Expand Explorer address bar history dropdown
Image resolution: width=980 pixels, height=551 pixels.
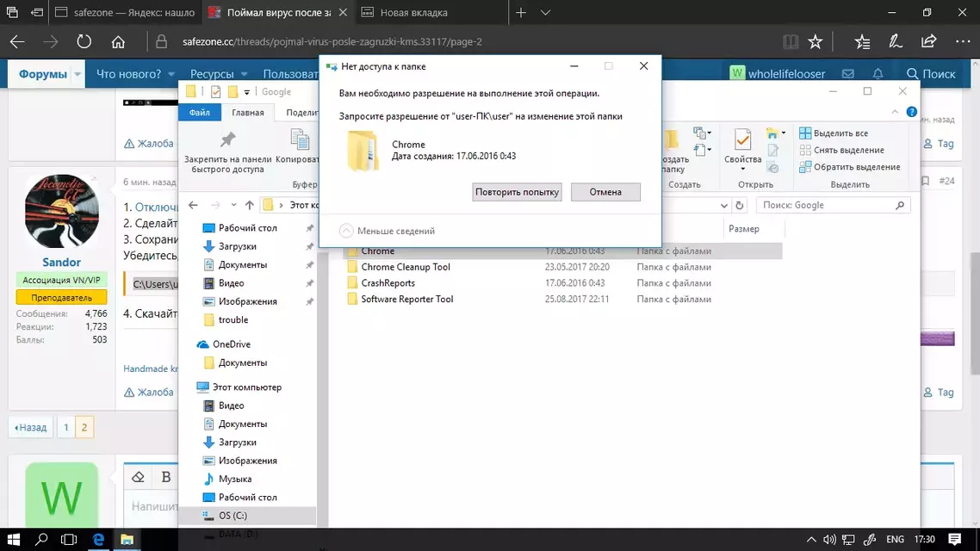click(x=723, y=205)
